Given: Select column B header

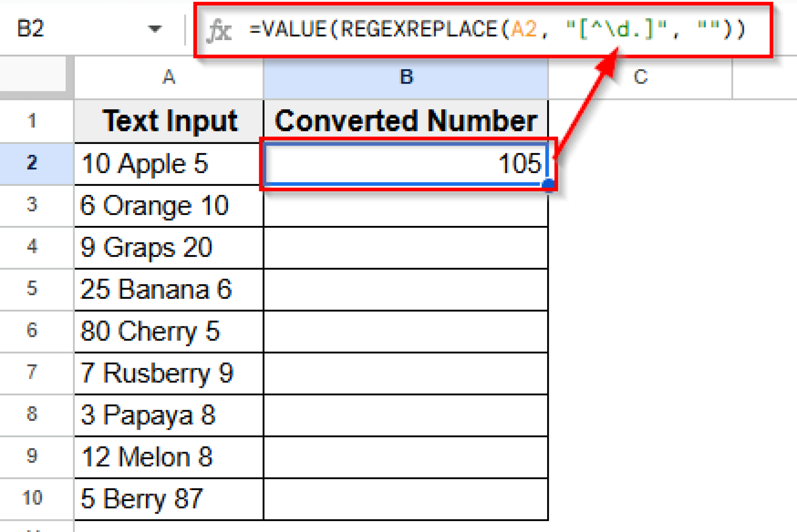Looking at the screenshot, I should point(406,77).
